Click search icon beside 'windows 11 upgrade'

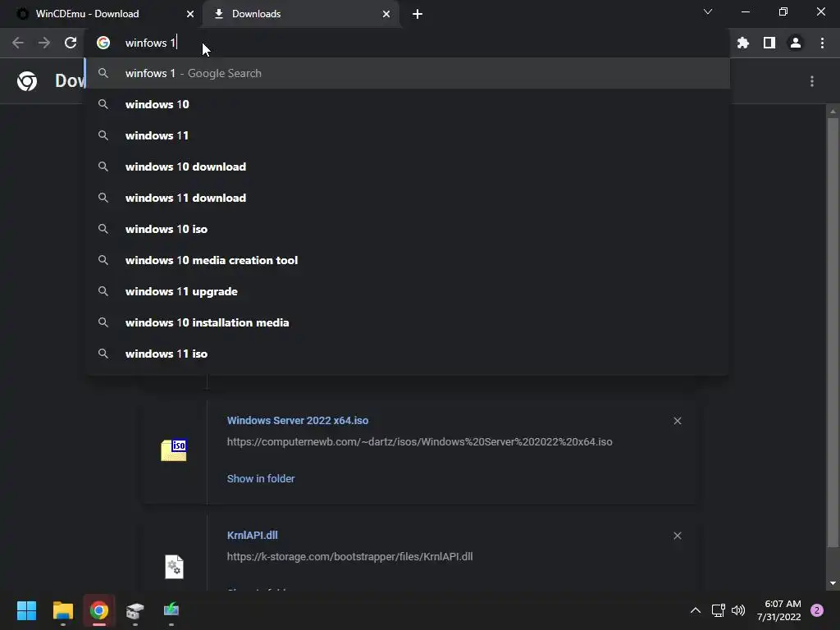pos(103,291)
